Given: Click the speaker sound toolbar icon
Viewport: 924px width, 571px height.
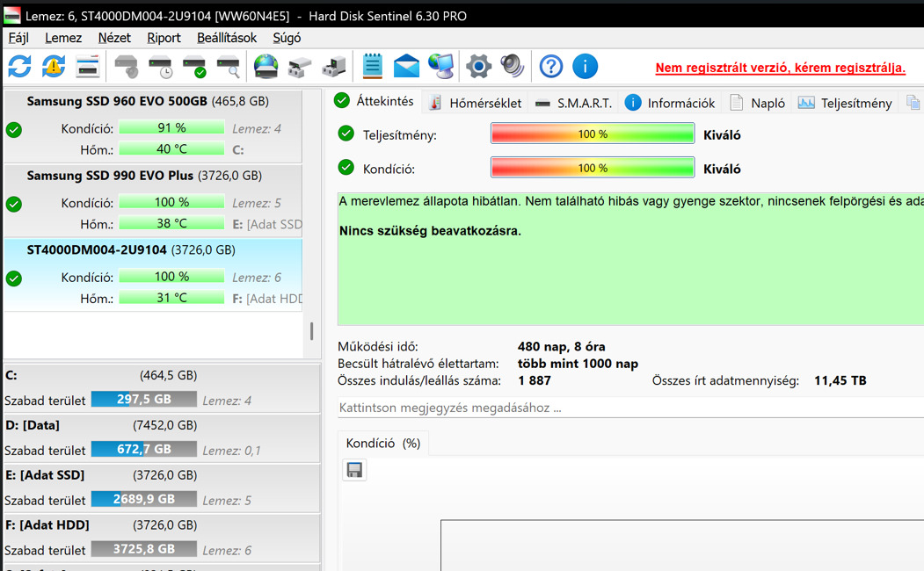Looking at the screenshot, I should tap(512, 66).
